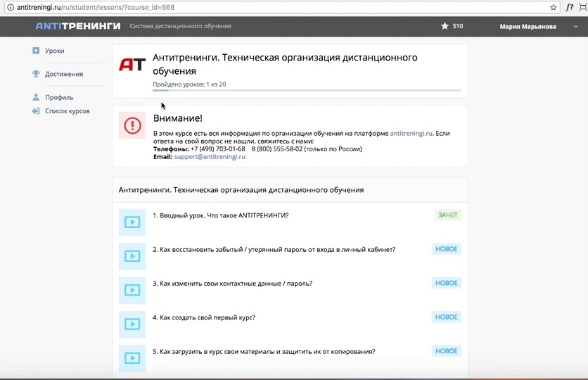The height and width of the screenshot is (380, 588).
Task: Click the course title heading in the top card
Action: point(285,64)
